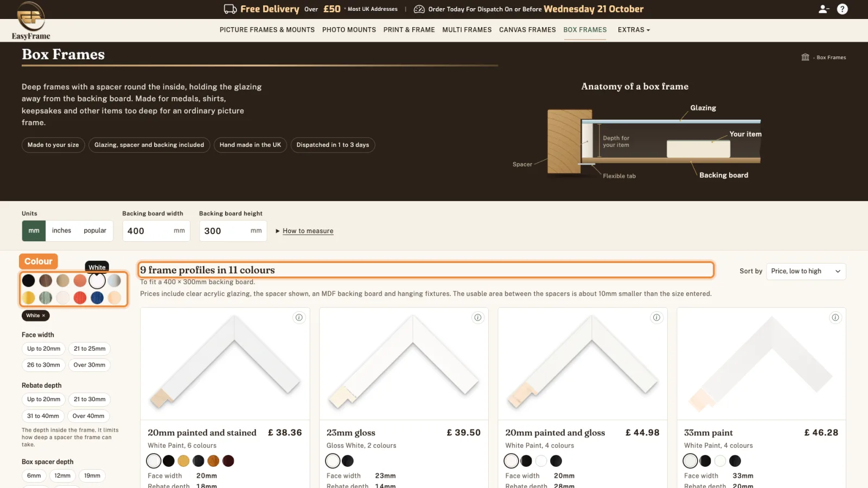
Task: Filter box spacer depth 12mm
Action: pos(62,476)
